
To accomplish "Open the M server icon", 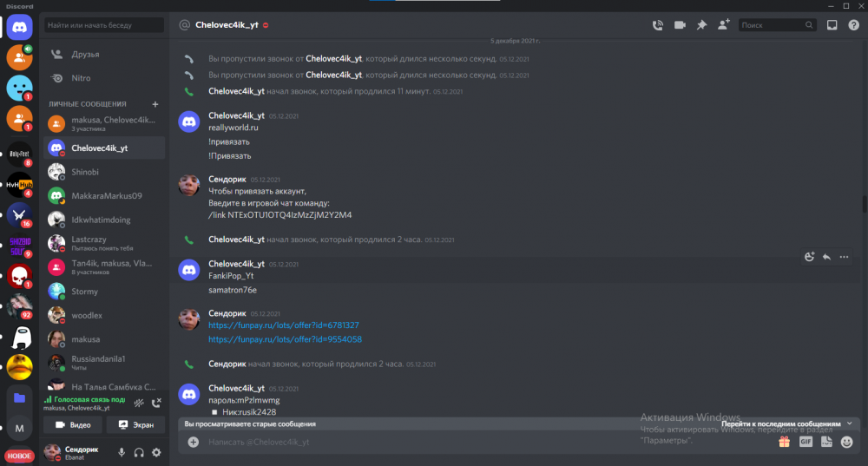I will tap(19, 429).
